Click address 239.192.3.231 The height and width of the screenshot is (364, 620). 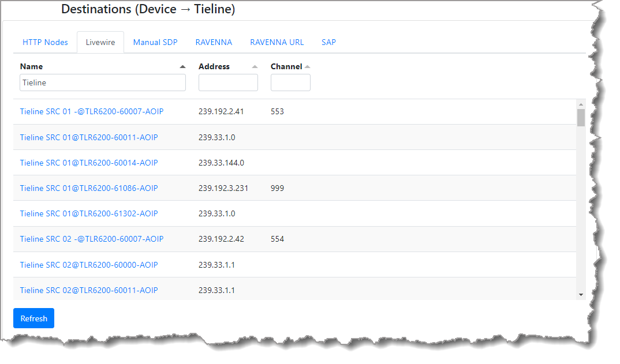coord(223,188)
